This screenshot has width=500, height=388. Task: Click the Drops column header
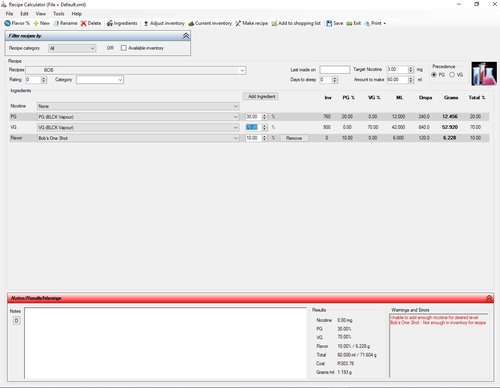pos(425,98)
